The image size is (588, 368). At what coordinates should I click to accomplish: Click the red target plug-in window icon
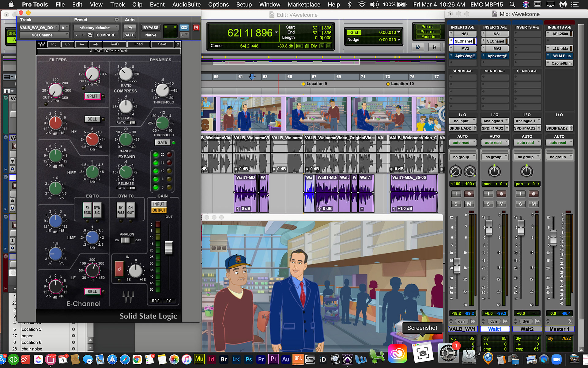coord(196,28)
